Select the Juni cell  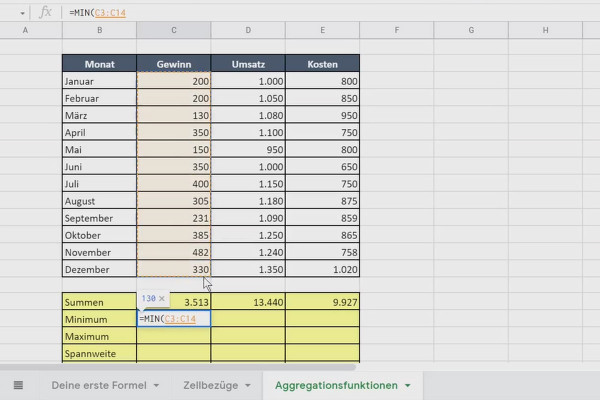(99, 167)
